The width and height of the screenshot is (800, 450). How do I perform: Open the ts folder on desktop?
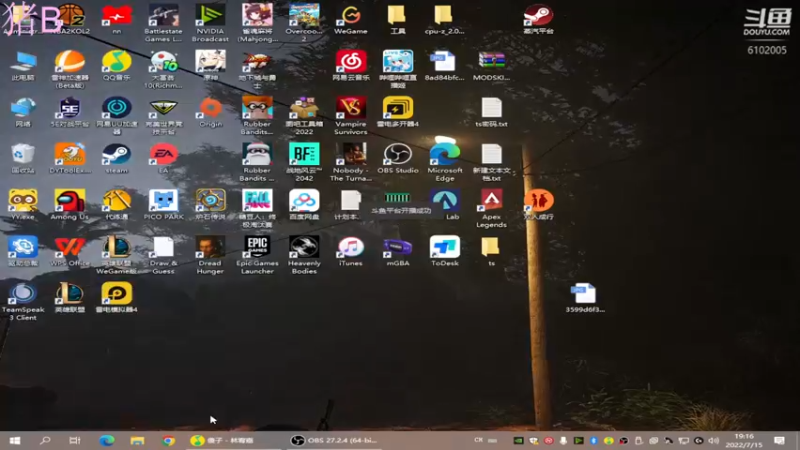pos(491,252)
